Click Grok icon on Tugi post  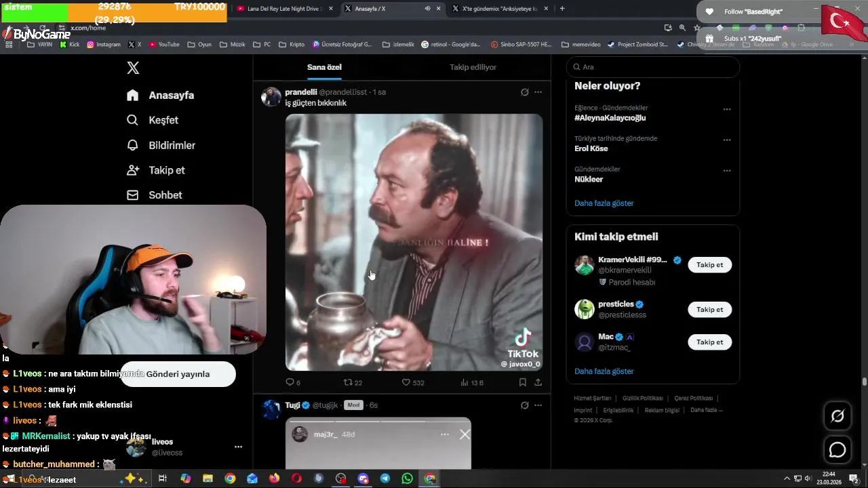coord(524,405)
